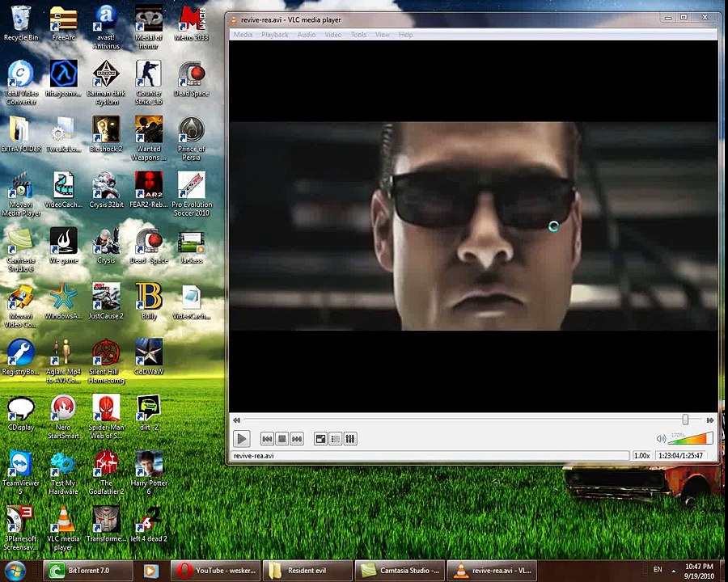Click the EN language indicator in tray
The width and height of the screenshot is (728, 582).
658,569
